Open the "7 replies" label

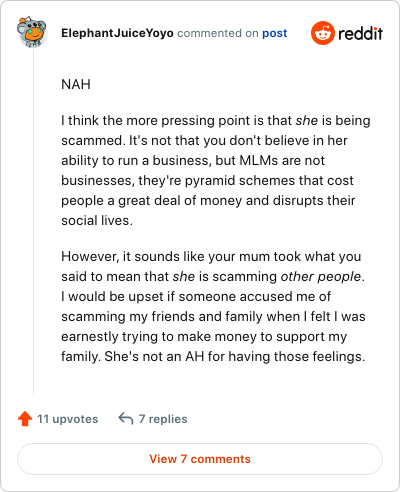163,419
